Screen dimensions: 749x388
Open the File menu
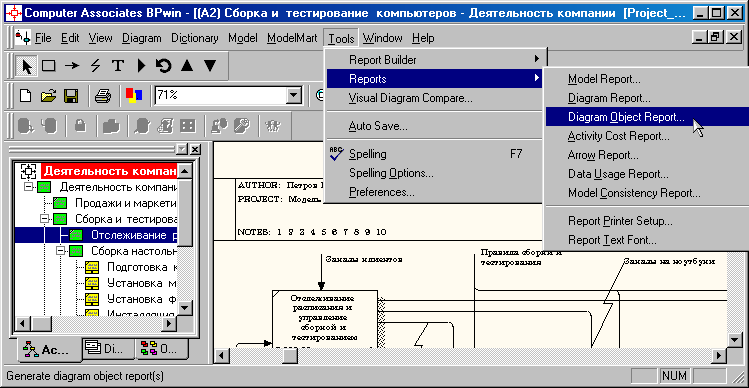pos(43,38)
